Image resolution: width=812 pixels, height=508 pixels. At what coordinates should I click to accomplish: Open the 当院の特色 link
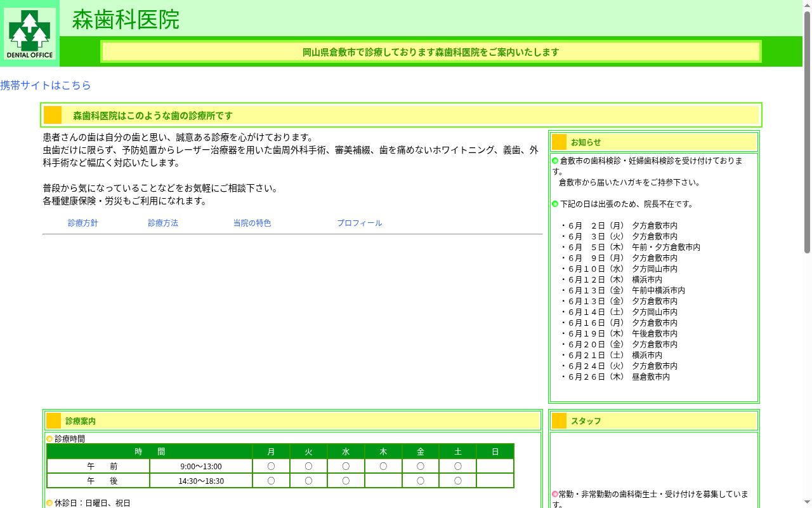tap(252, 223)
